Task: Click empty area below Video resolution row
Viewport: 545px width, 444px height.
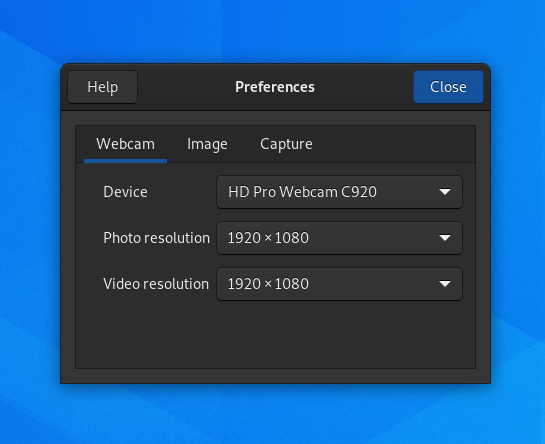Action: point(275,334)
